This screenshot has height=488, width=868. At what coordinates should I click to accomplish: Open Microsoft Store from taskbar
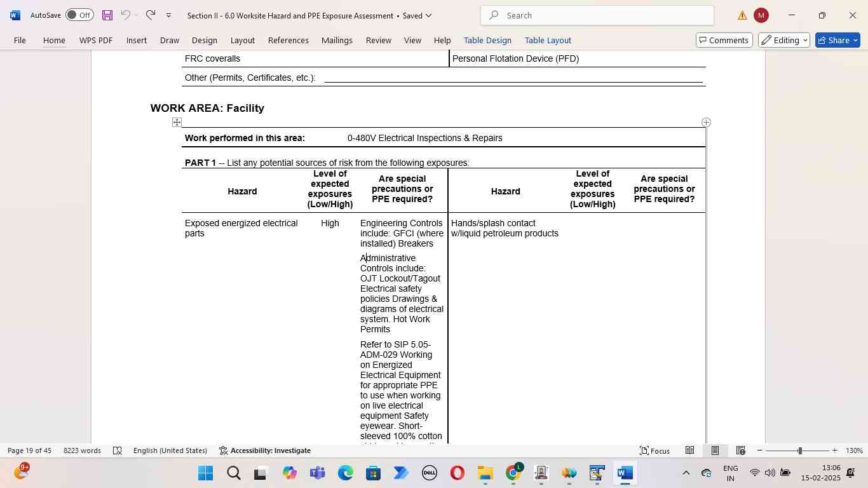373,473
